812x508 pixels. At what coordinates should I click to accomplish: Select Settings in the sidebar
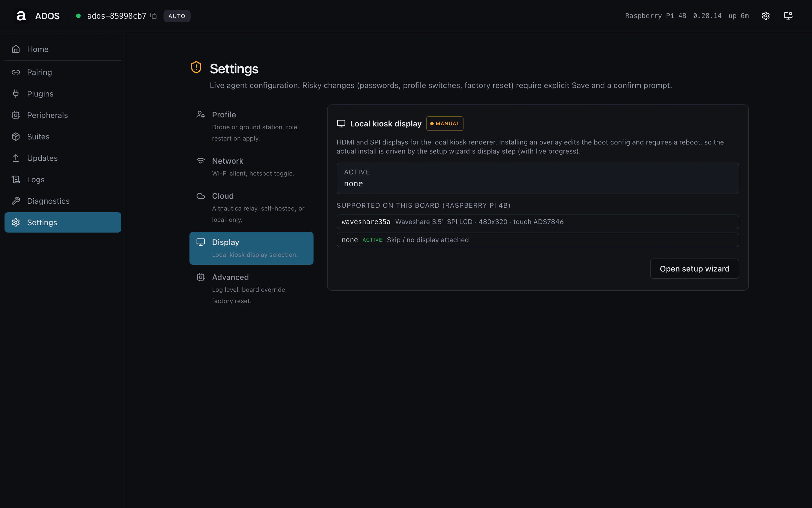[x=63, y=222]
